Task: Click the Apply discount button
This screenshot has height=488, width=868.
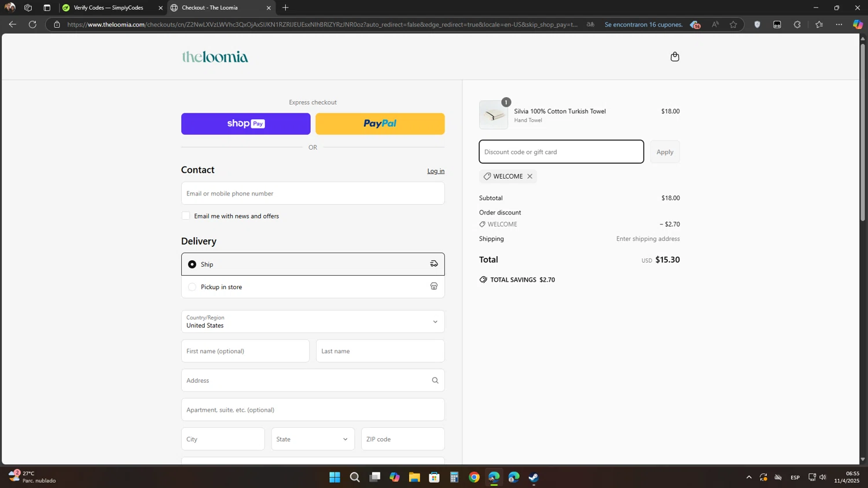Action: (x=664, y=151)
